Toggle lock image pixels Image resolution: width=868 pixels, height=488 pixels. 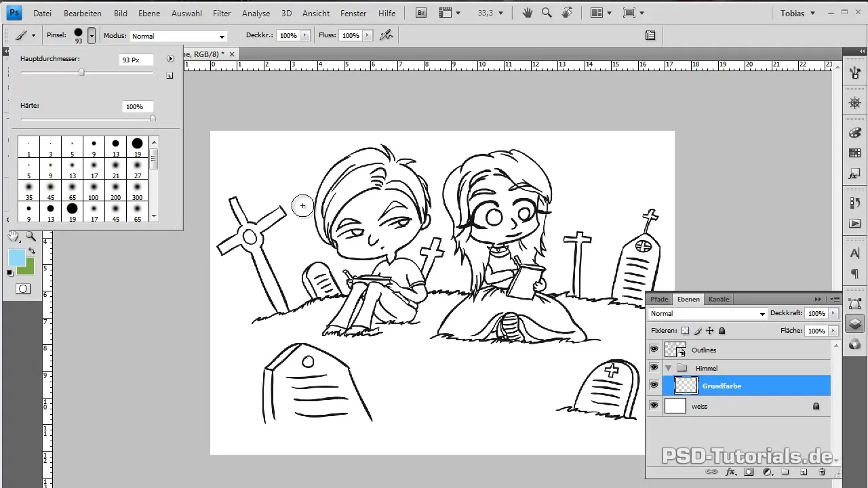point(697,331)
